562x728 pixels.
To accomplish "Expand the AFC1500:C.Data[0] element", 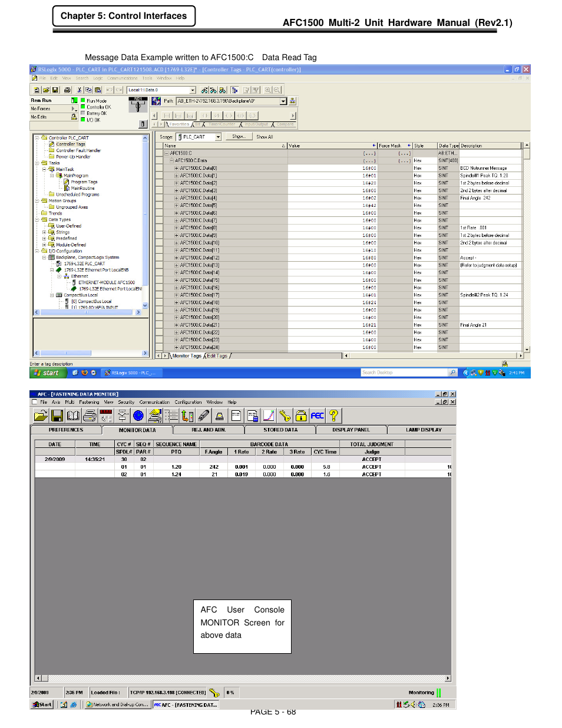I will point(176,167).
